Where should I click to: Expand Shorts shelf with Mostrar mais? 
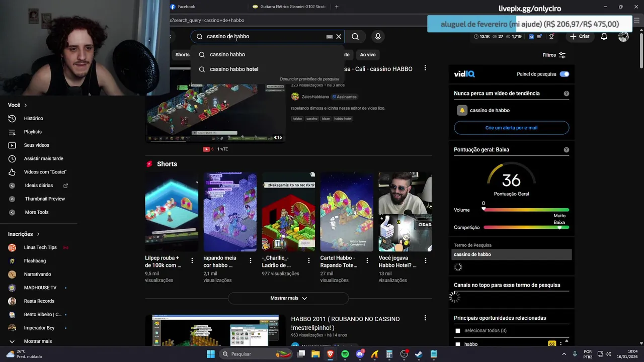(288, 298)
